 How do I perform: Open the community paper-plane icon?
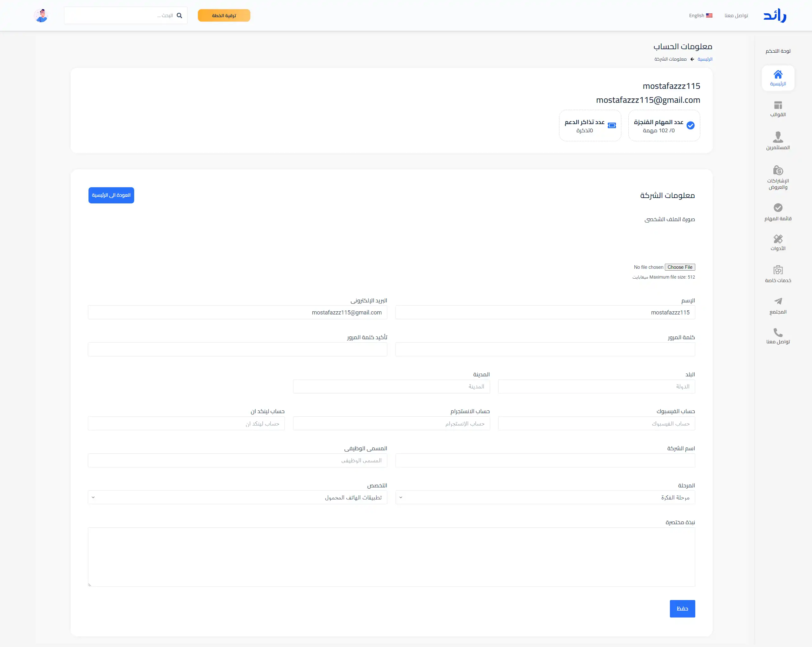(778, 301)
